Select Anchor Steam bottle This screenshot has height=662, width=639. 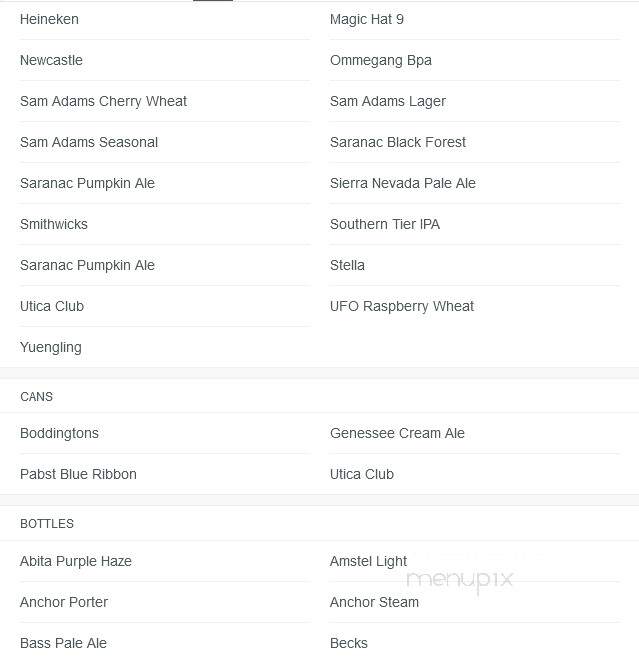pos(374,602)
